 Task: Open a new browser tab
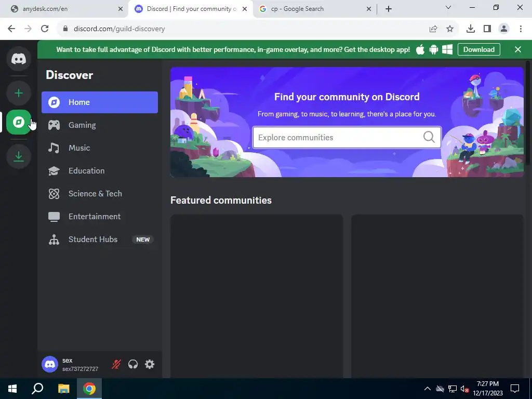[389, 9]
